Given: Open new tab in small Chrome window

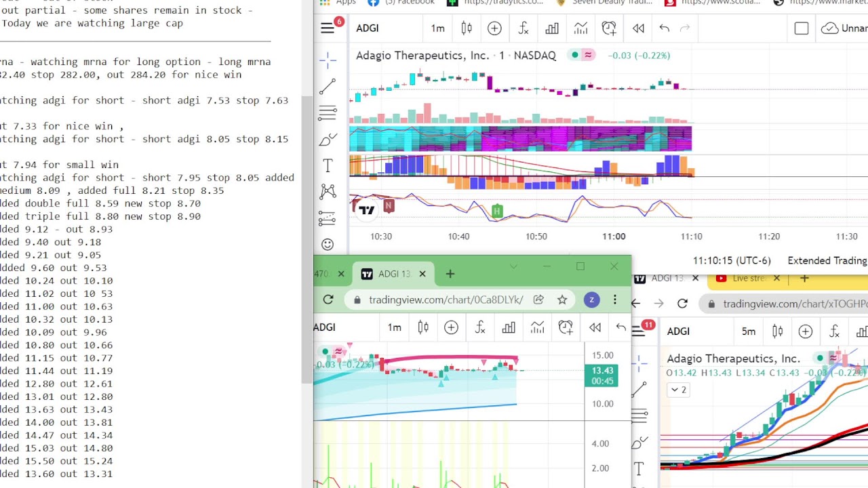Looking at the screenshot, I should (450, 274).
